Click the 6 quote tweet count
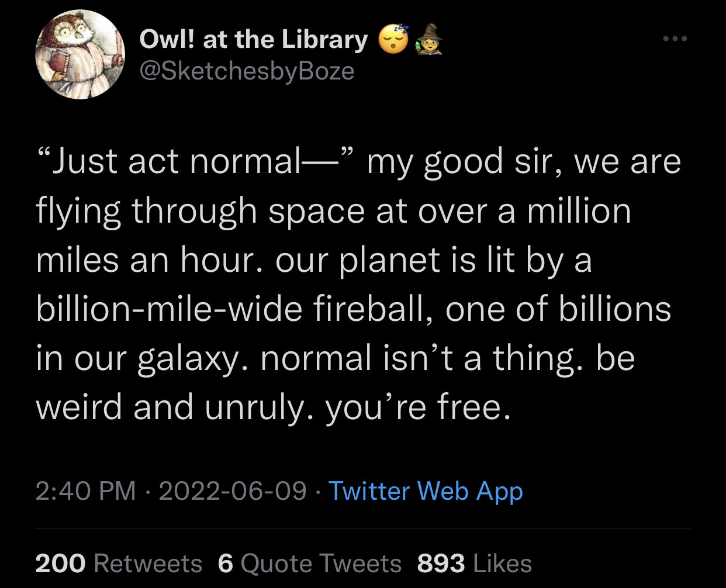 226,563
